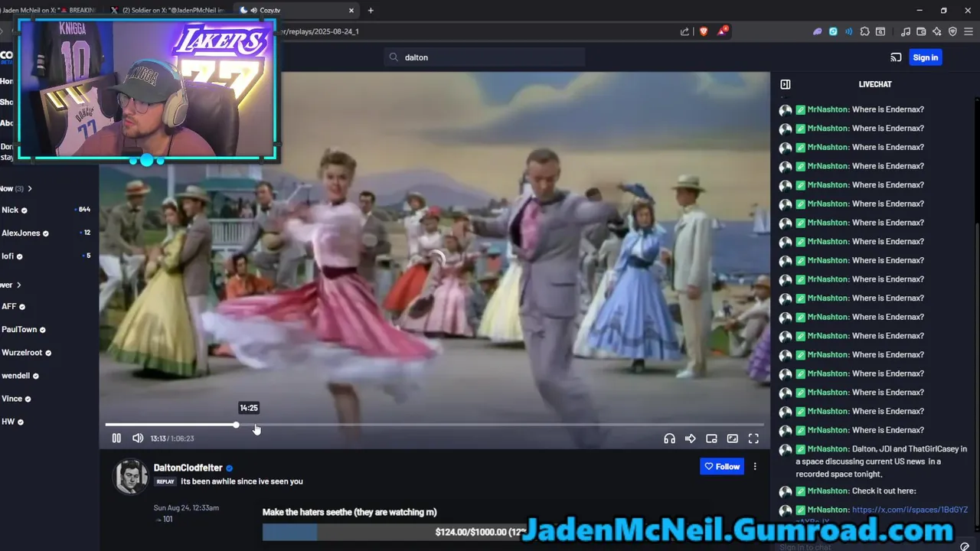Screen dimensions: 980x551
Task: Open the extensions puzzle-piece menu
Action: click(864, 31)
